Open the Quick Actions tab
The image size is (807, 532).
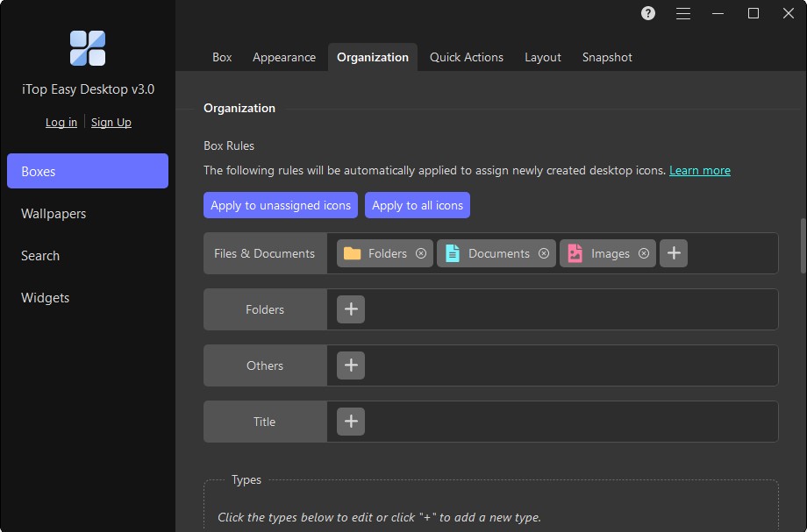pyautogui.click(x=467, y=57)
